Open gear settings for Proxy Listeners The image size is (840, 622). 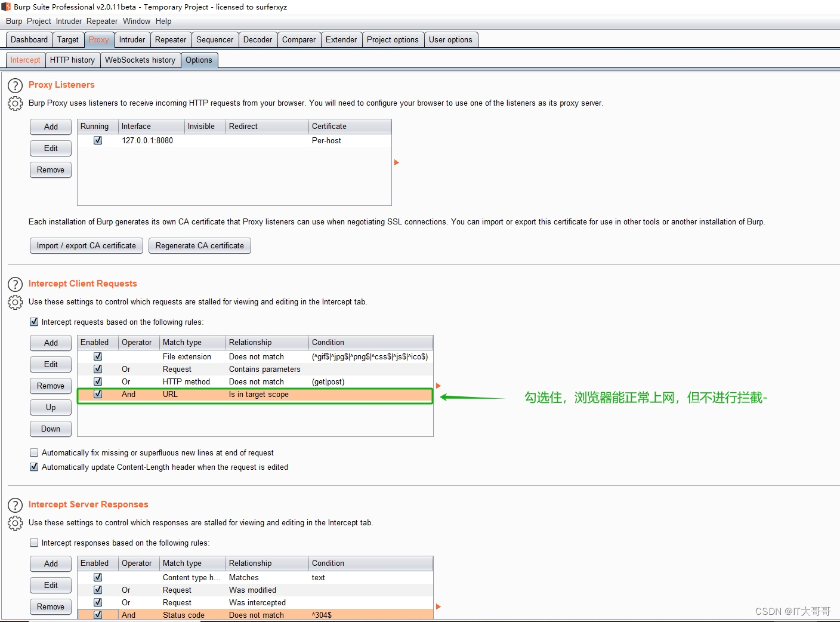pos(15,103)
